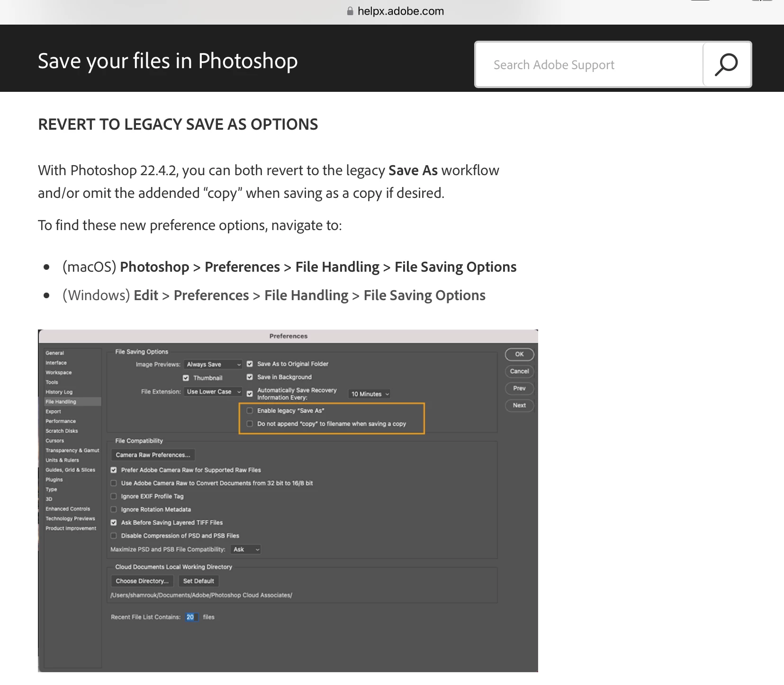784x685 pixels.
Task: Select Product Improvement in sidebar
Action: click(71, 528)
